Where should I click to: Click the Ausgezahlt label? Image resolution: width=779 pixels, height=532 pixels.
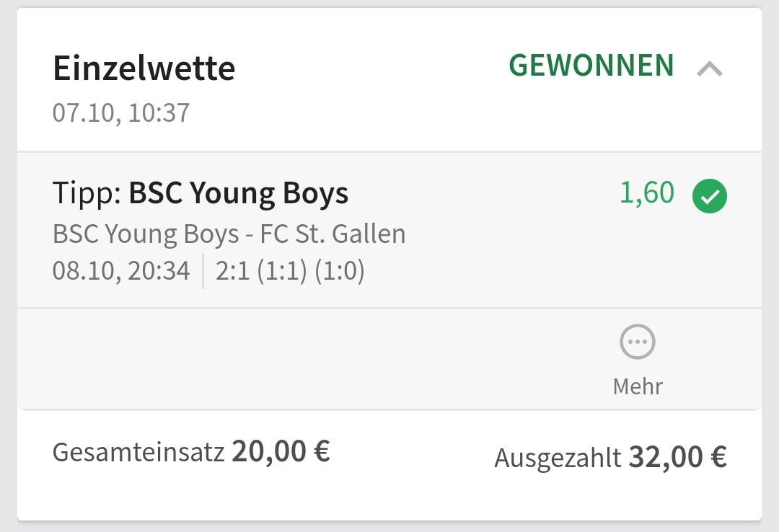coord(558,458)
